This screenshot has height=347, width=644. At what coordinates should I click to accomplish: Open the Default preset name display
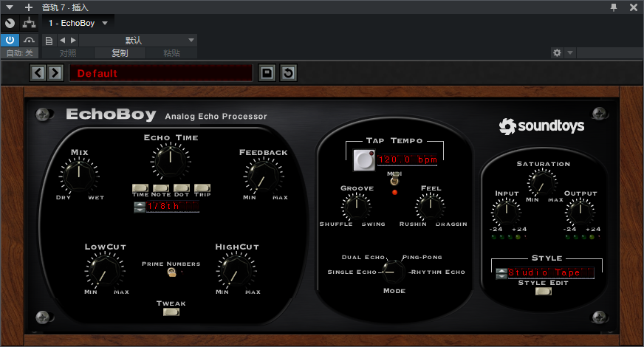click(160, 73)
